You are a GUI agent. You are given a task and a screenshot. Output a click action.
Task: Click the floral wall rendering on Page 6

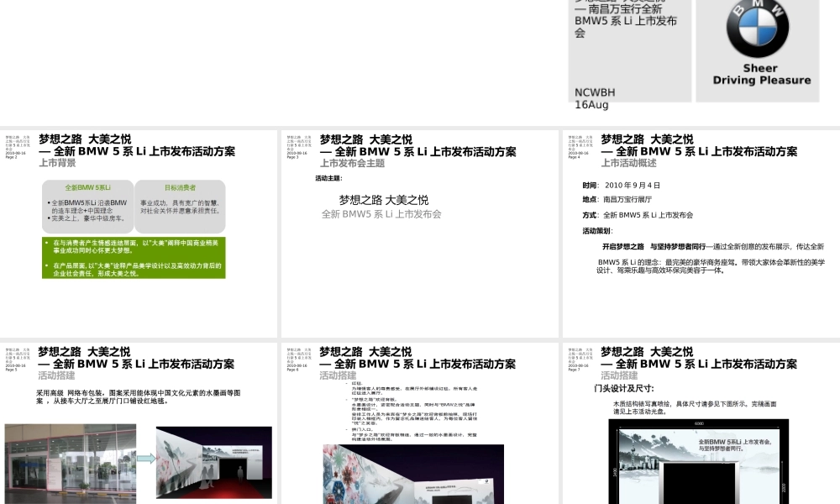click(413, 474)
